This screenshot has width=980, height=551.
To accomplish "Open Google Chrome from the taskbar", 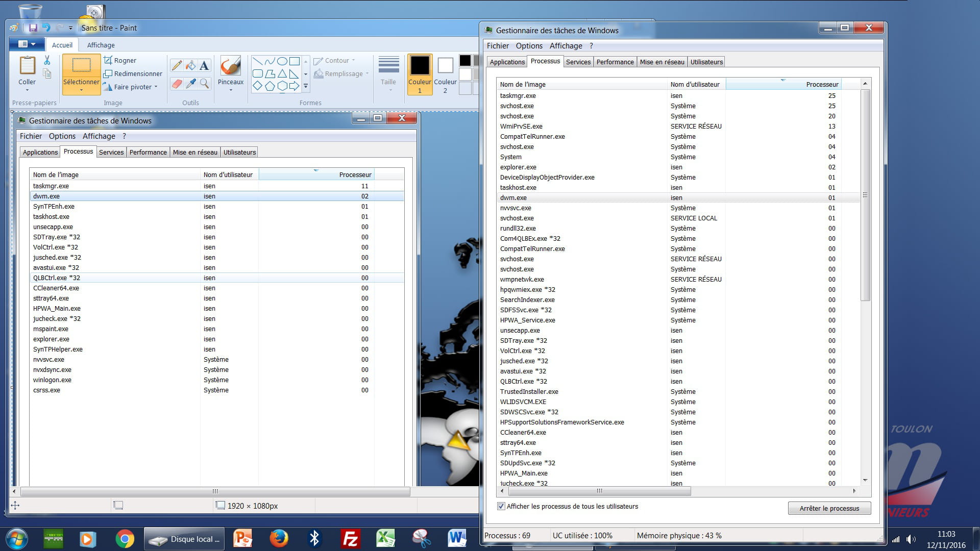I will click(125, 539).
